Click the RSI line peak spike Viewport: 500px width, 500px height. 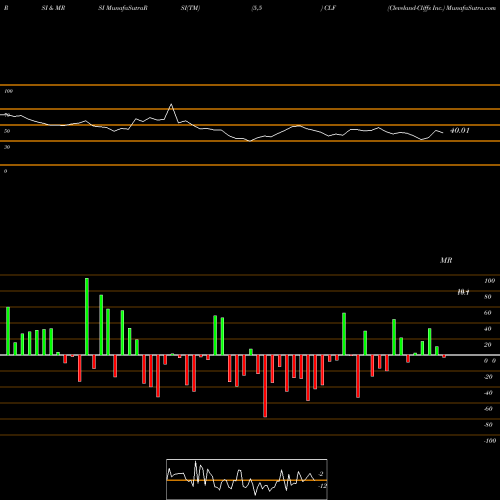pyautogui.click(x=171, y=105)
